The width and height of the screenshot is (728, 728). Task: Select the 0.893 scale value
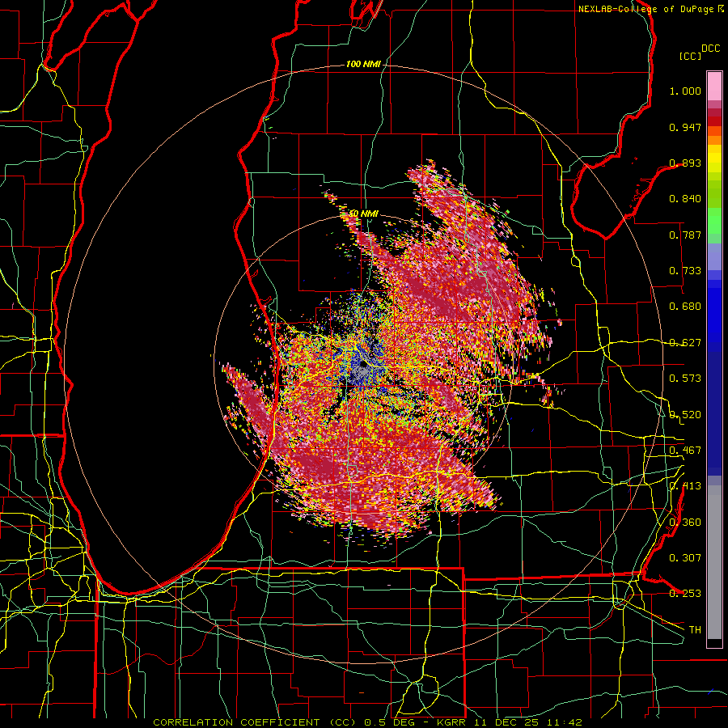click(685, 163)
